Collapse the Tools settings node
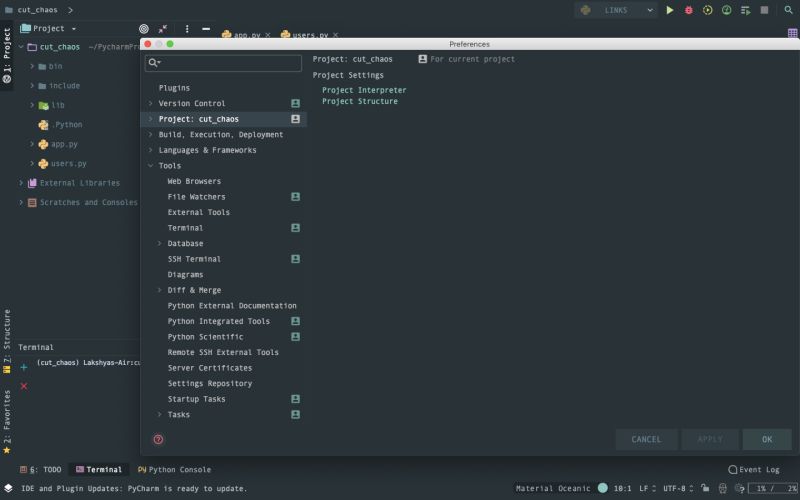 click(151, 165)
